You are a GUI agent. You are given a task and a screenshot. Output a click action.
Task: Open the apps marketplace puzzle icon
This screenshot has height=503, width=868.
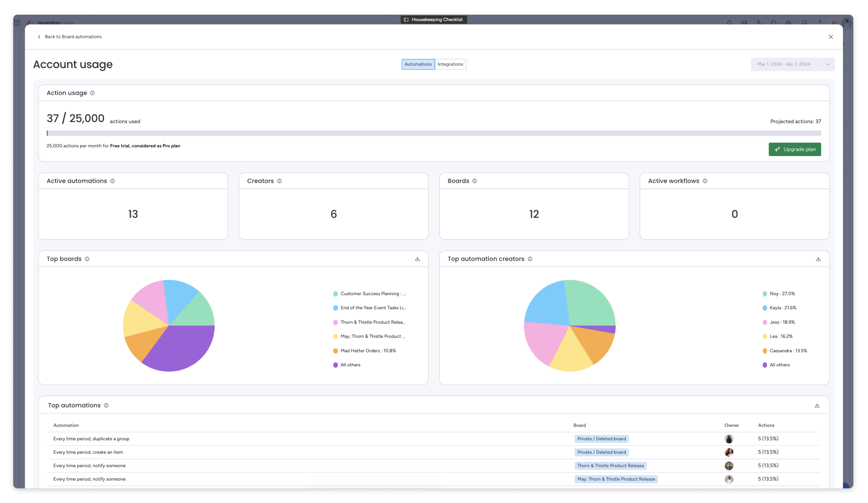pyautogui.click(x=774, y=22)
